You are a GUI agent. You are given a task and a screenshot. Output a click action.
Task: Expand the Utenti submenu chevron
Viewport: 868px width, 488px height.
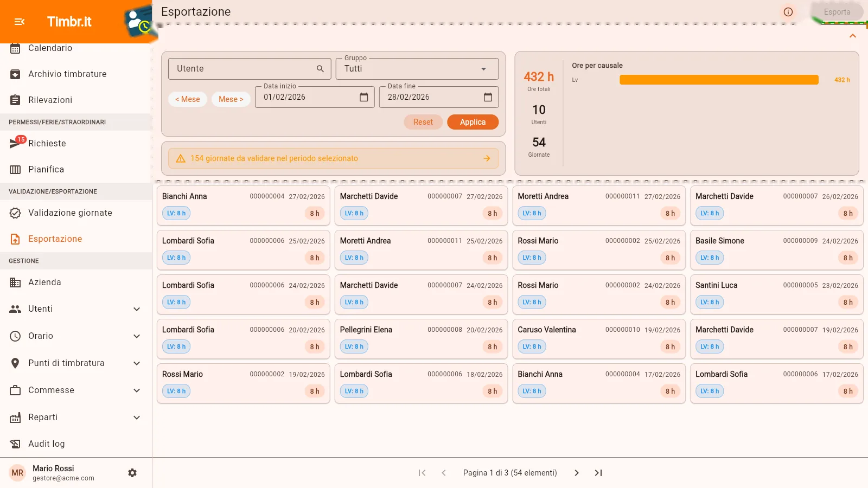click(137, 309)
